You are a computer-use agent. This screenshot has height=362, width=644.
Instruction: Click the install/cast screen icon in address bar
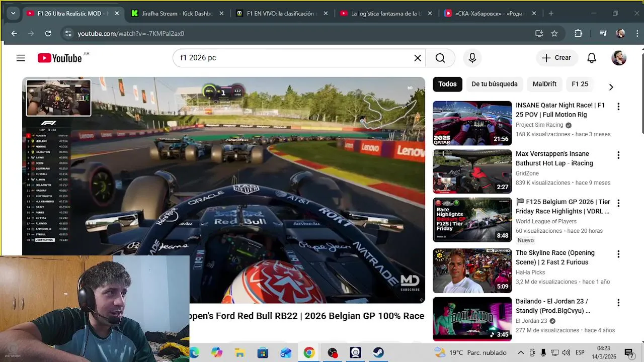[x=539, y=33]
